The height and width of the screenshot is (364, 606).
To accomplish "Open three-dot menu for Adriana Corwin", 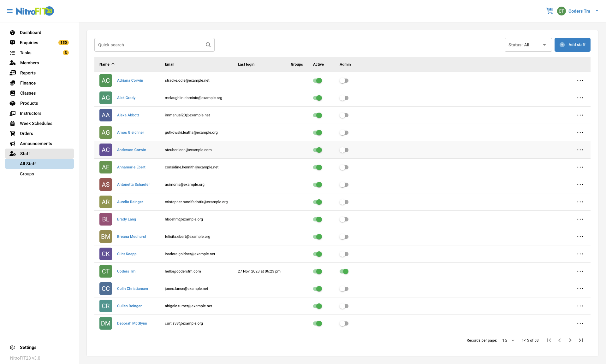I will click(x=580, y=80).
